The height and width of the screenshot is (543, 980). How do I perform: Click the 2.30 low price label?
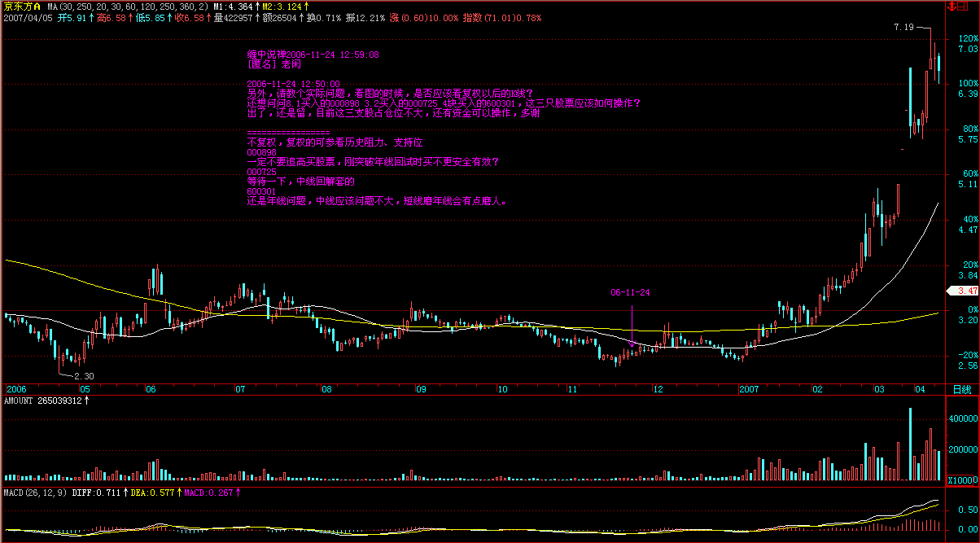click(x=85, y=376)
